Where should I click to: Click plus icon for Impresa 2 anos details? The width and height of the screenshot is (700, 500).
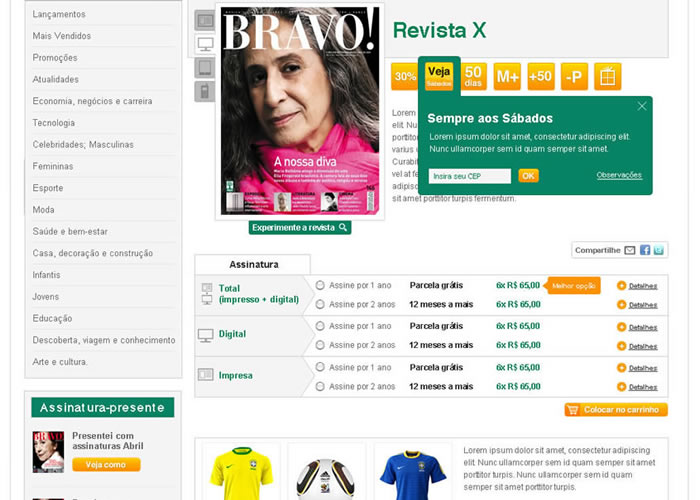[621, 387]
